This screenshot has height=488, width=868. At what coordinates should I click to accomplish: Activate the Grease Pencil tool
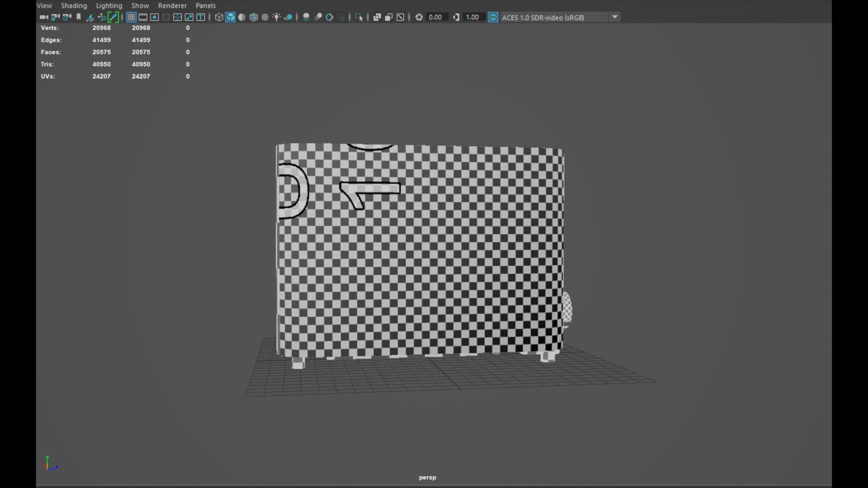click(x=113, y=17)
